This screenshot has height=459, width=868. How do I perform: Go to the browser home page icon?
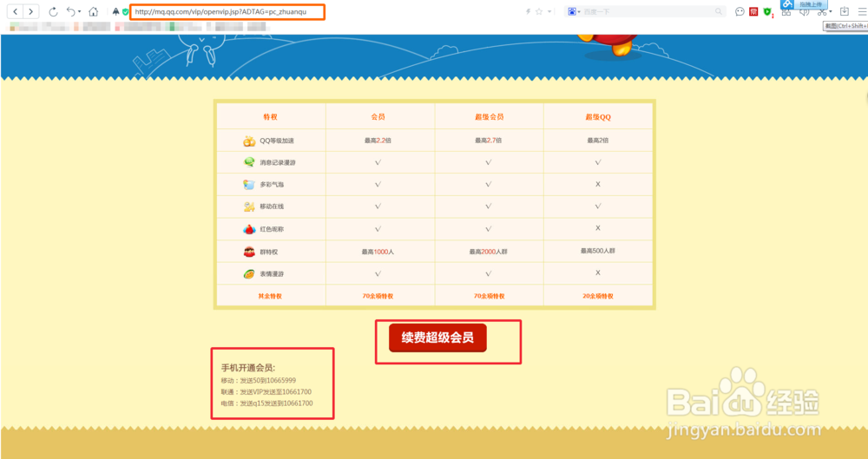coord(94,11)
